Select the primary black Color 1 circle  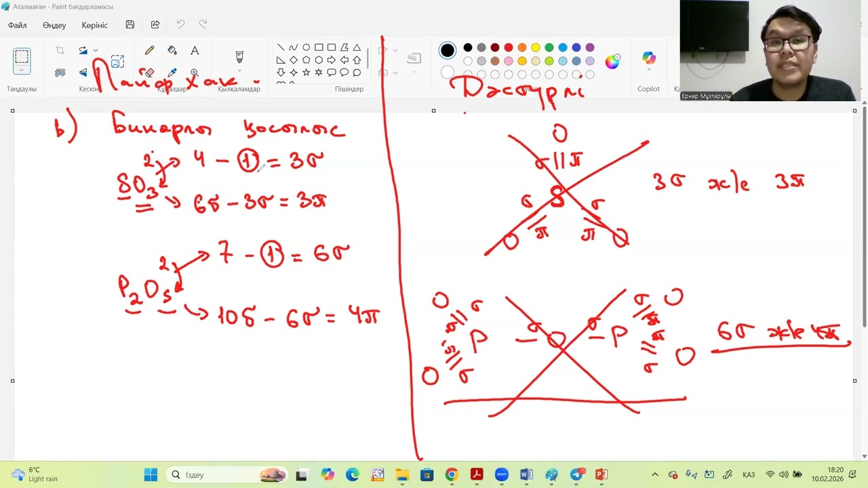coord(448,51)
